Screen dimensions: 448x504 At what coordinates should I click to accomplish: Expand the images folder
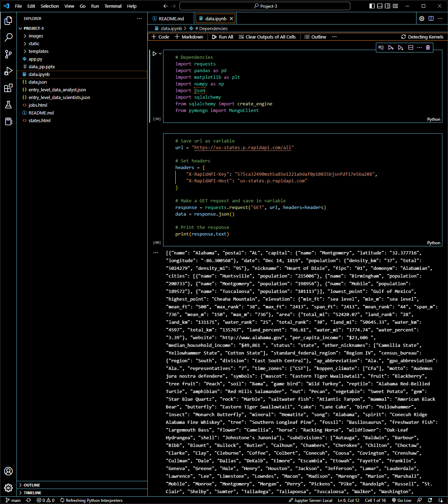click(35, 36)
